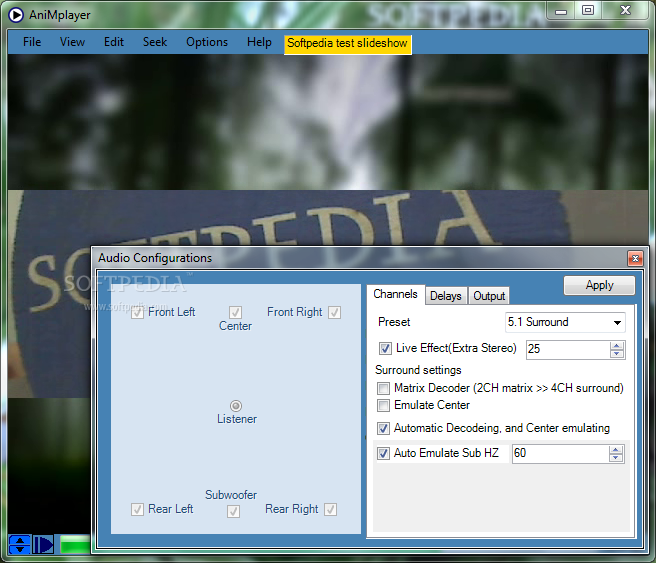Image resolution: width=656 pixels, height=563 pixels.
Task: Click the up/down arrows icon at bottom left
Action: click(19, 544)
